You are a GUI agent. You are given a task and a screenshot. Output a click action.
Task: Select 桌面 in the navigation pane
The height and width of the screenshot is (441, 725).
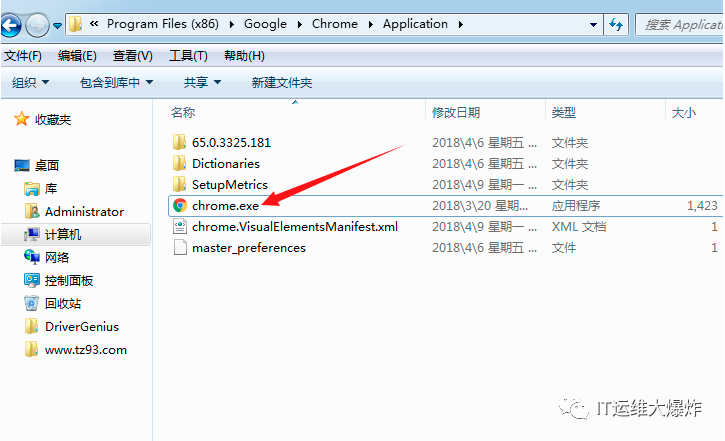click(x=47, y=165)
